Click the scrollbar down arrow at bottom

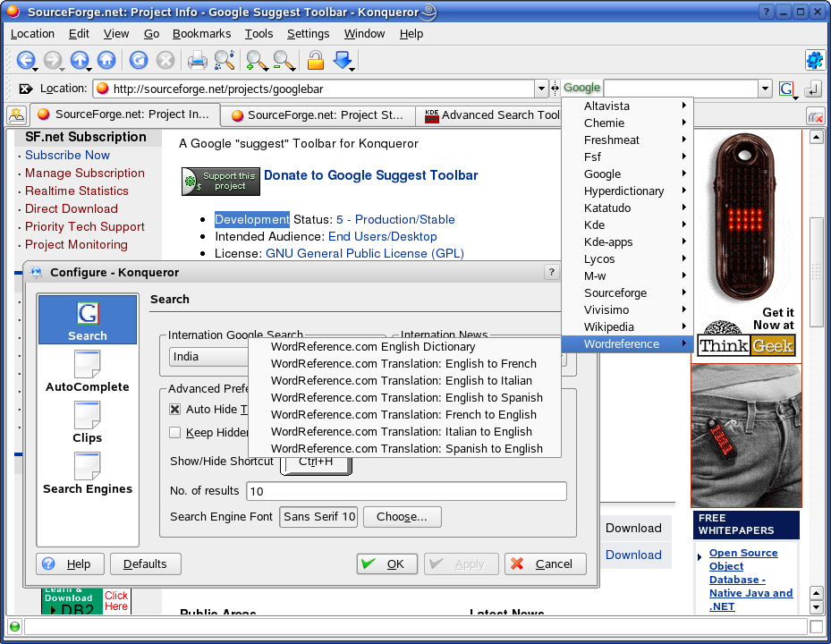coord(816,607)
